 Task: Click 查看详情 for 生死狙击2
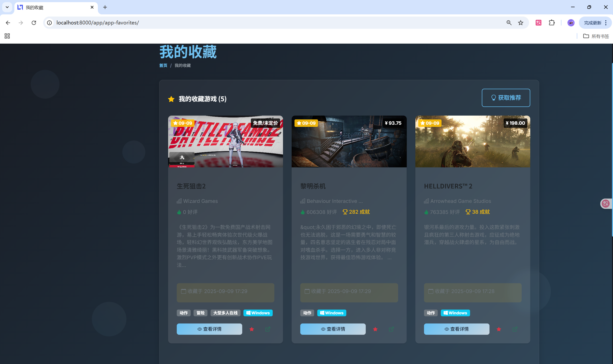209,329
